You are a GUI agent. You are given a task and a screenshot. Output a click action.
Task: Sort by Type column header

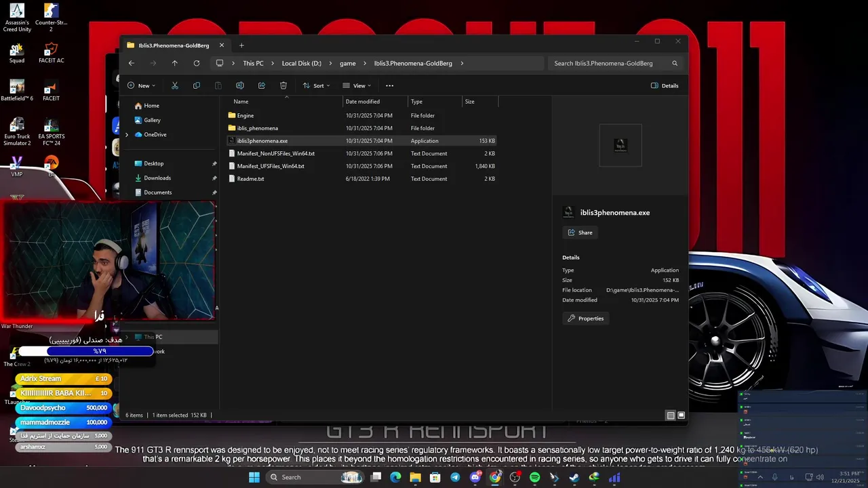435,102
